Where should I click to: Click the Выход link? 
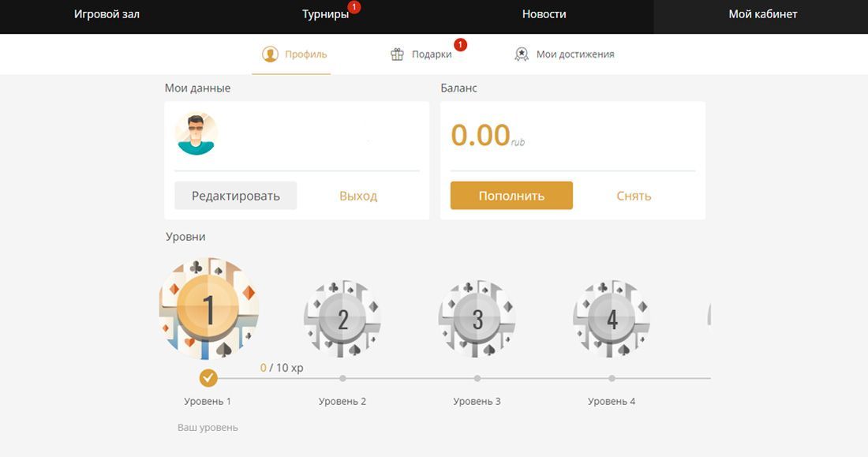[358, 196]
